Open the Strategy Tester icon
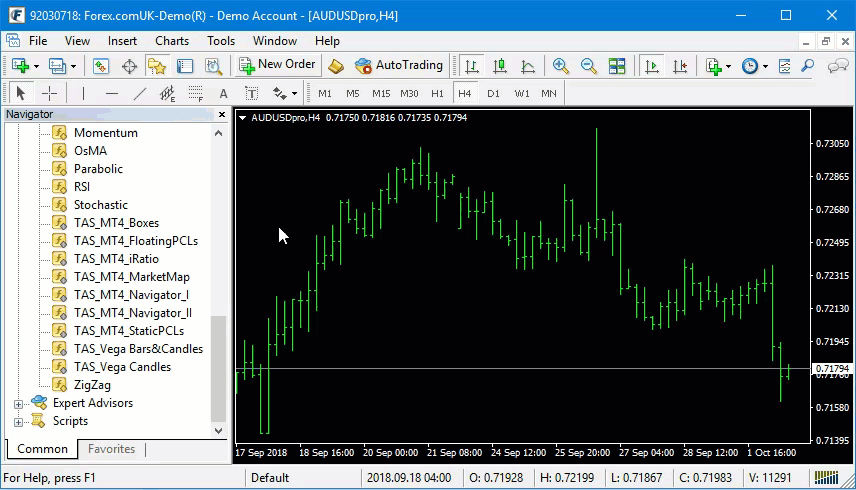The image size is (856, 490). (213, 66)
